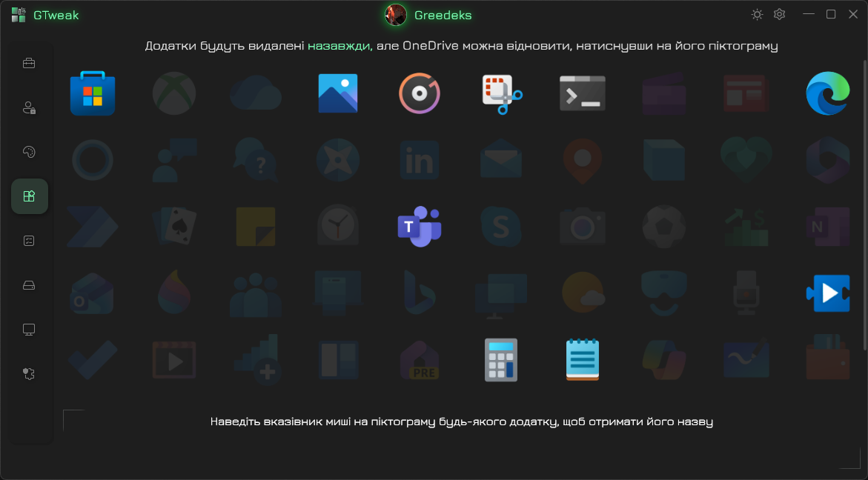
Task: Select the dimmed Skype icon
Action: pos(500,226)
